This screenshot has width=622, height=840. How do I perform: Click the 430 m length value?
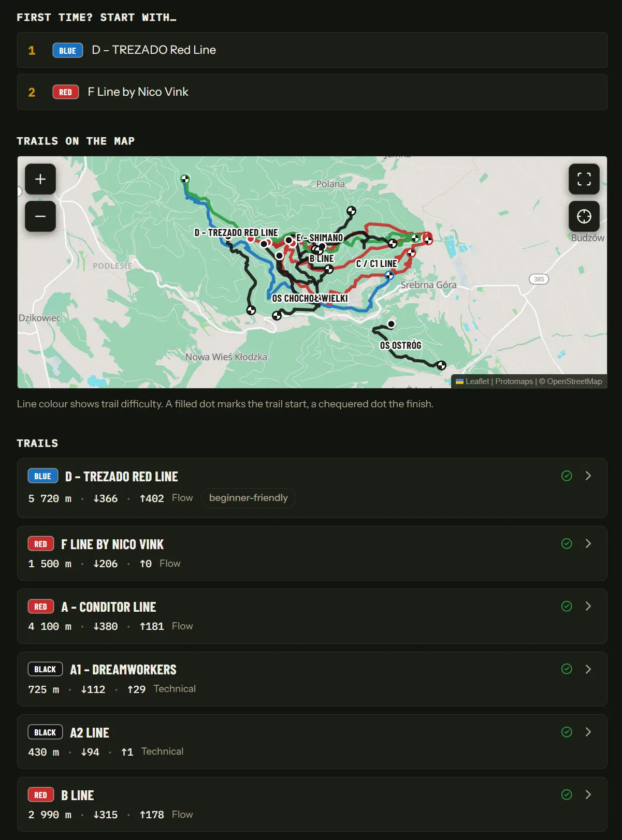point(44,752)
